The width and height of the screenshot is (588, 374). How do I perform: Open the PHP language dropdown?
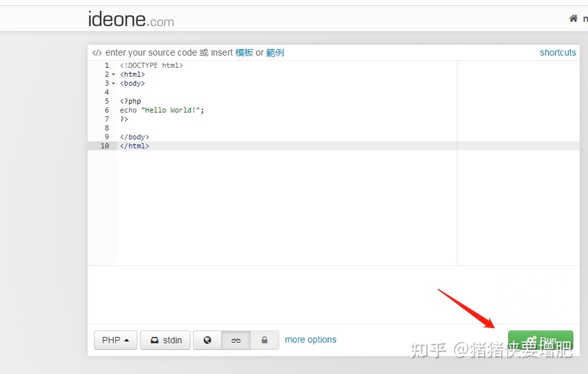[116, 340]
